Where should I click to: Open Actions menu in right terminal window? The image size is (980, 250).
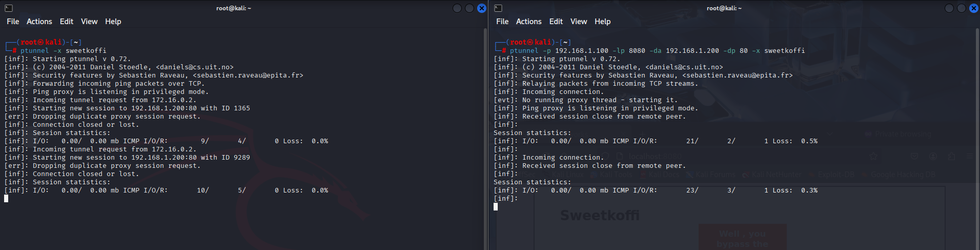(x=529, y=22)
